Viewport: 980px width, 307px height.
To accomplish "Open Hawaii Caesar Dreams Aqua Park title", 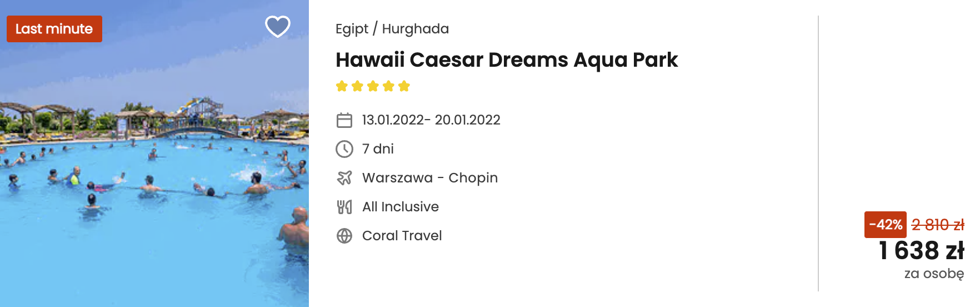I will point(507,60).
